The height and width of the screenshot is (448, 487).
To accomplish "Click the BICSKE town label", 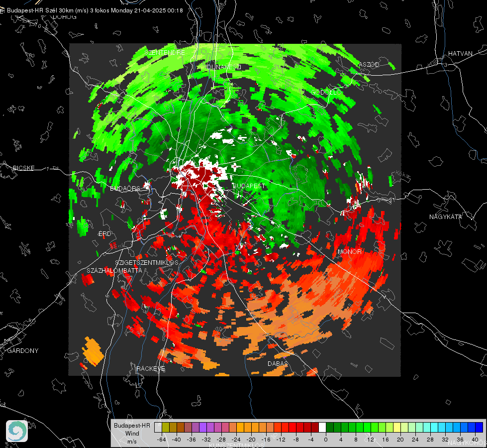I will tap(24, 168).
